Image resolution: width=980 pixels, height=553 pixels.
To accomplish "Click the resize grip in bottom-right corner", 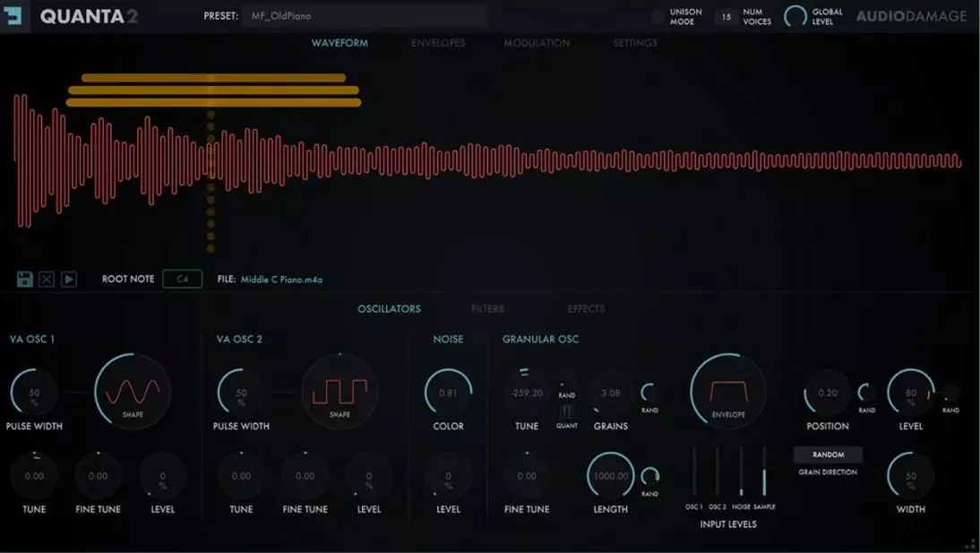I will point(970,543).
